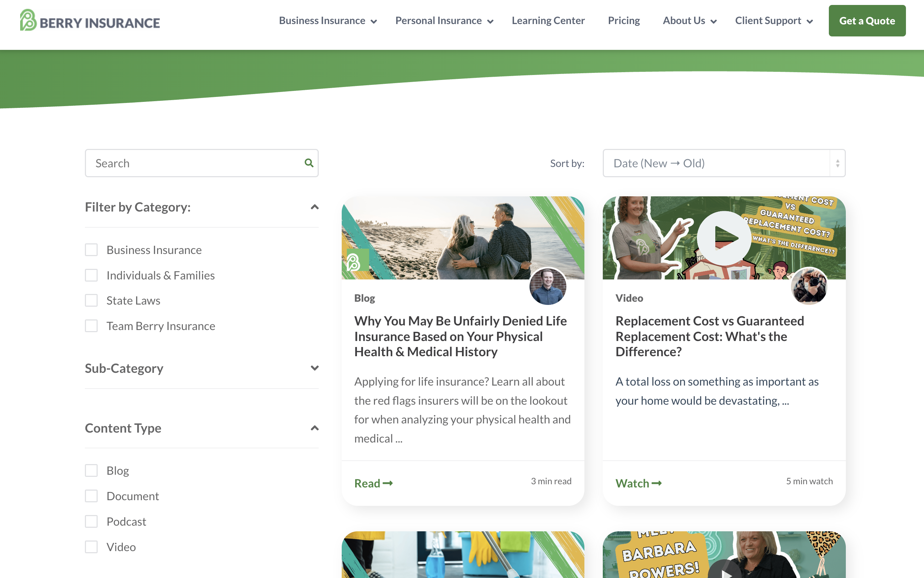Expand the Sub-Category section
The width and height of the screenshot is (924, 578).
(314, 368)
